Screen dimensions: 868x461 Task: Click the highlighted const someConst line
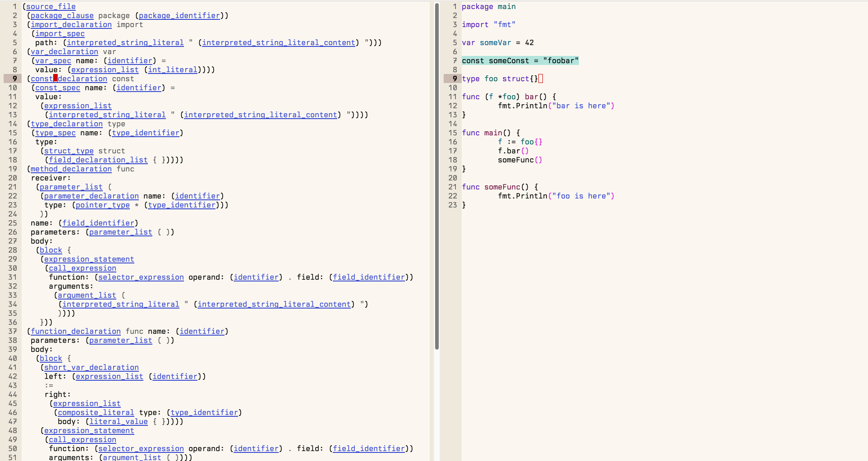520,61
